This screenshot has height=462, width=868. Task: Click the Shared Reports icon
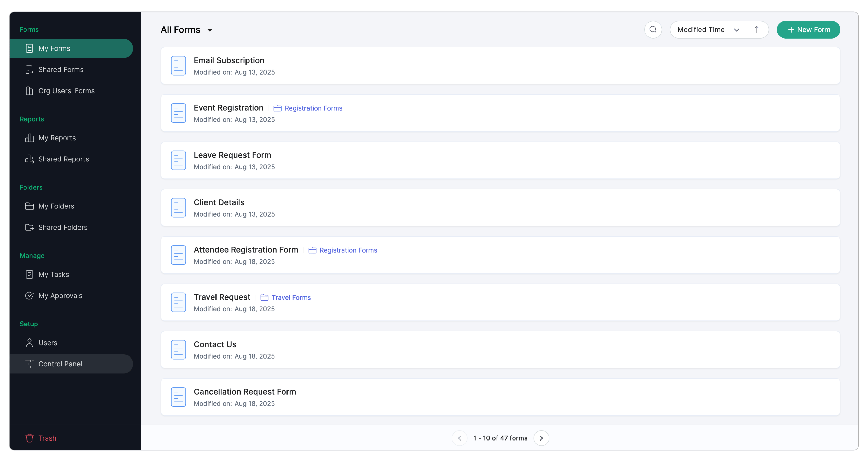pyautogui.click(x=29, y=159)
